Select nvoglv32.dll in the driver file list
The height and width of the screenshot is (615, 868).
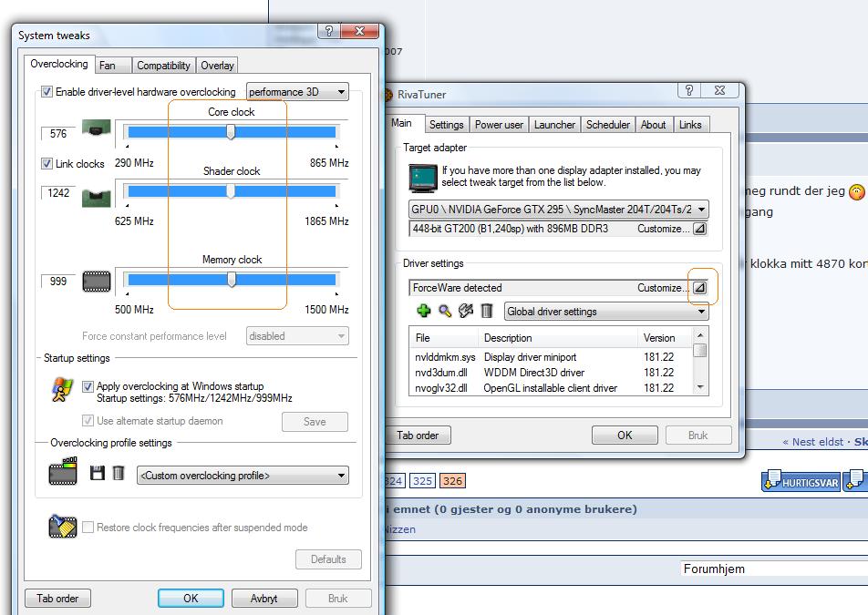(441, 388)
